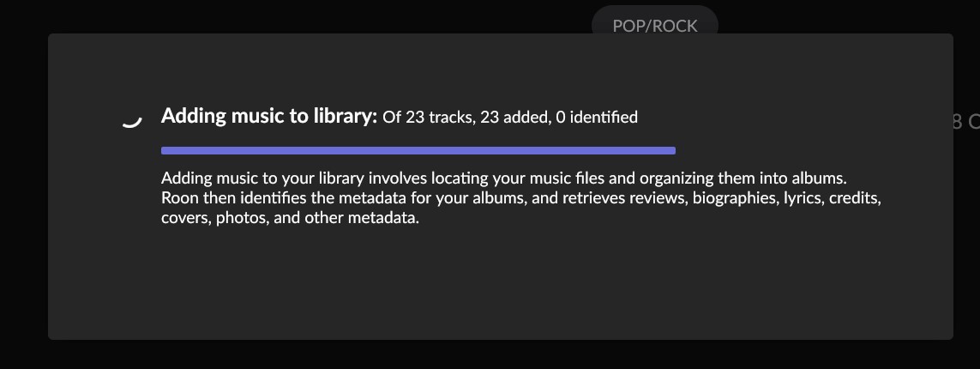This screenshot has height=369, width=980.
Task: Click the right end of the progress bar
Action: 671,150
